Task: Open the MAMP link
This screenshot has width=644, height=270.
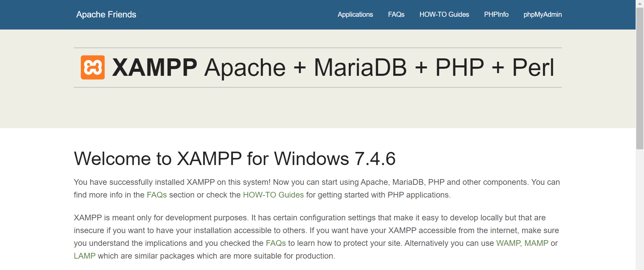Action: [x=536, y=243]
